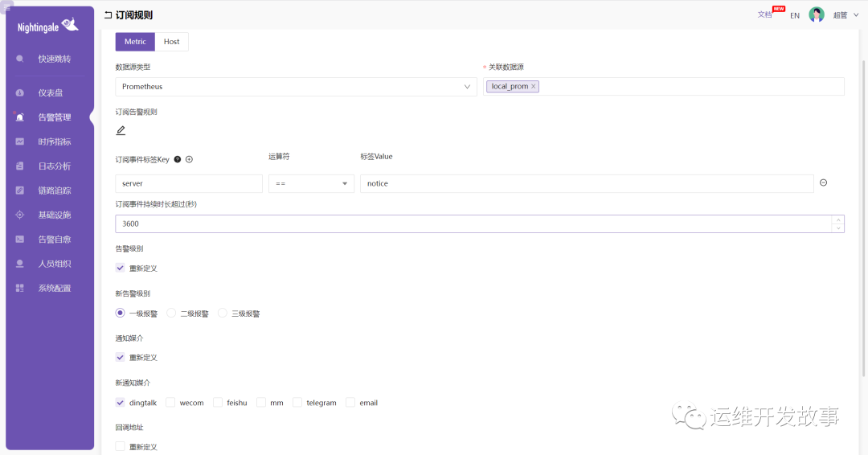Click the back icon beside 订阅规则 title

(x=108, y=15)
